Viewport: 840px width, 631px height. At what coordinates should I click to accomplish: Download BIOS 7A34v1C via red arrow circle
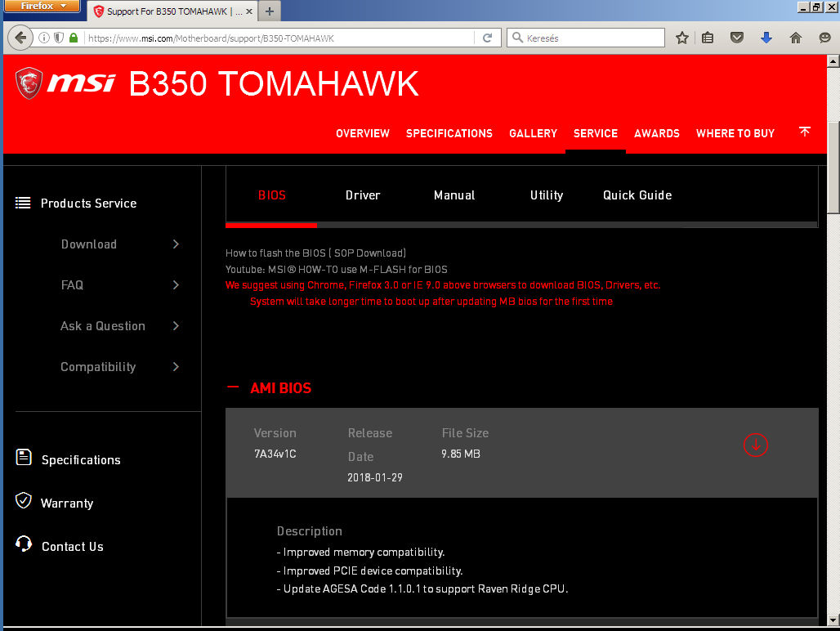tap(755, 445)
